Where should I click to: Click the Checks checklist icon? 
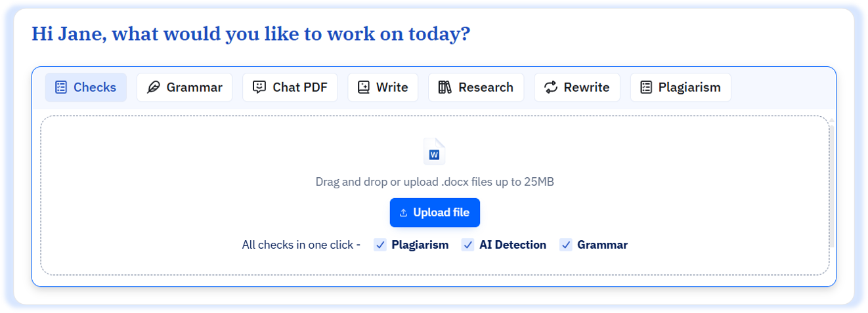[x=61, y=87]
